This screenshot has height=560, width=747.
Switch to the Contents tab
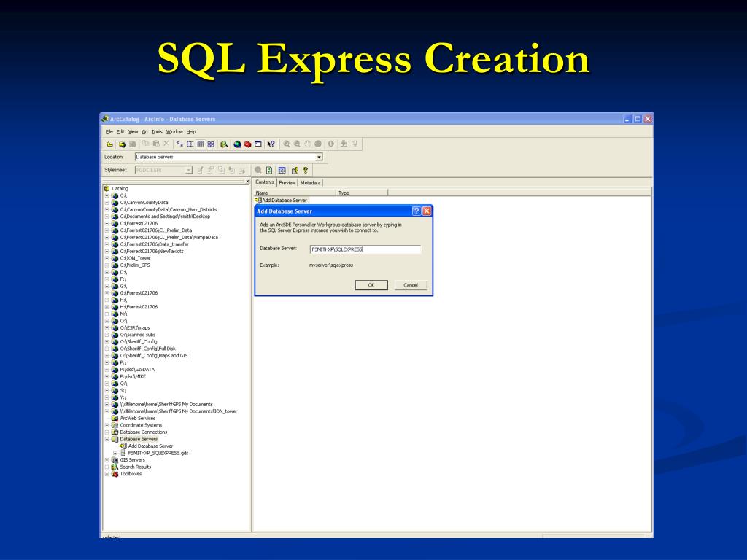[264, 182]
